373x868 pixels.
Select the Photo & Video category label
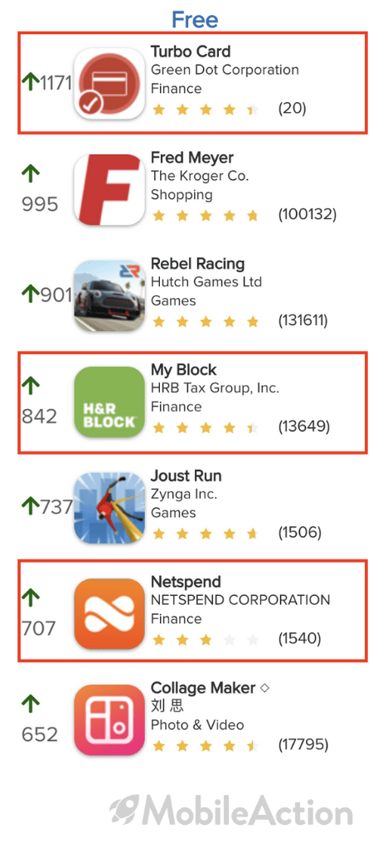(197, 724)
